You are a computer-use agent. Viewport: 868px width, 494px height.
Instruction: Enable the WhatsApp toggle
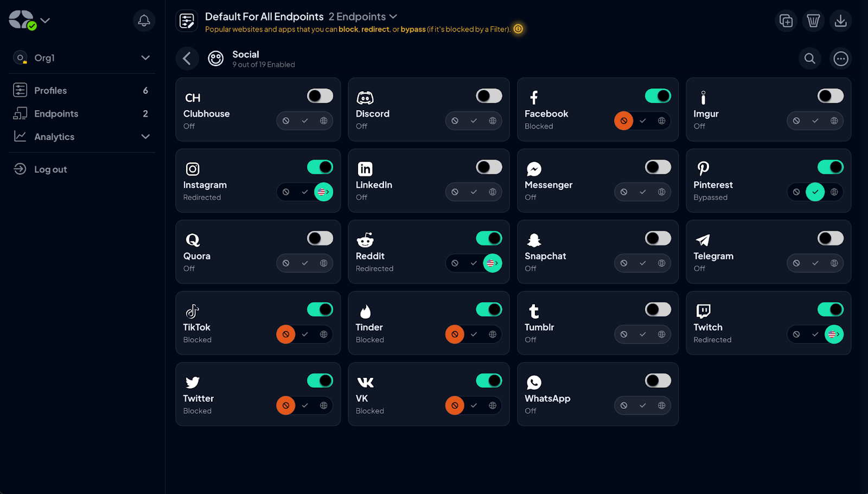pyautogui.click(x=658, y=381)
